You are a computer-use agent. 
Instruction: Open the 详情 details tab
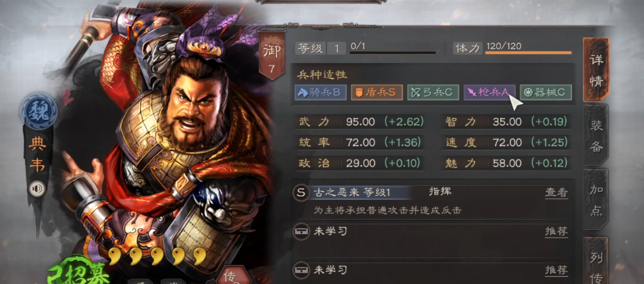[x=596, y=70]
